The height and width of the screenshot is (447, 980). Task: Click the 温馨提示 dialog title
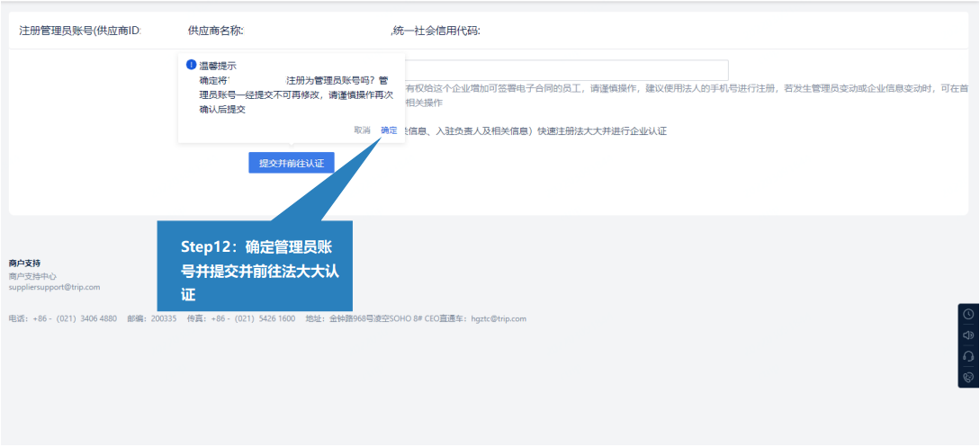[x=218, y=66]
